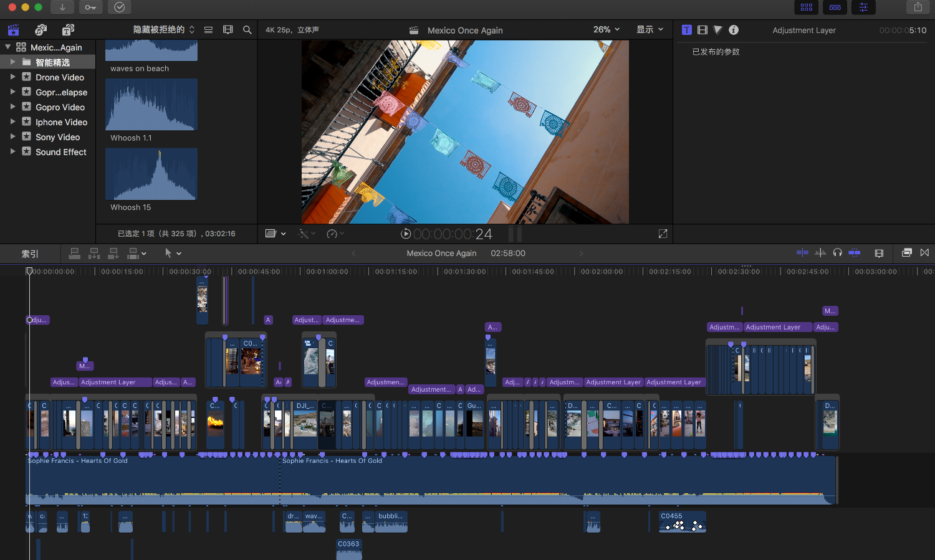This screenshot has width=935, height=560.
Task: Open the 26% viewer zoom dropdown
Action: [x=607, y=30]
